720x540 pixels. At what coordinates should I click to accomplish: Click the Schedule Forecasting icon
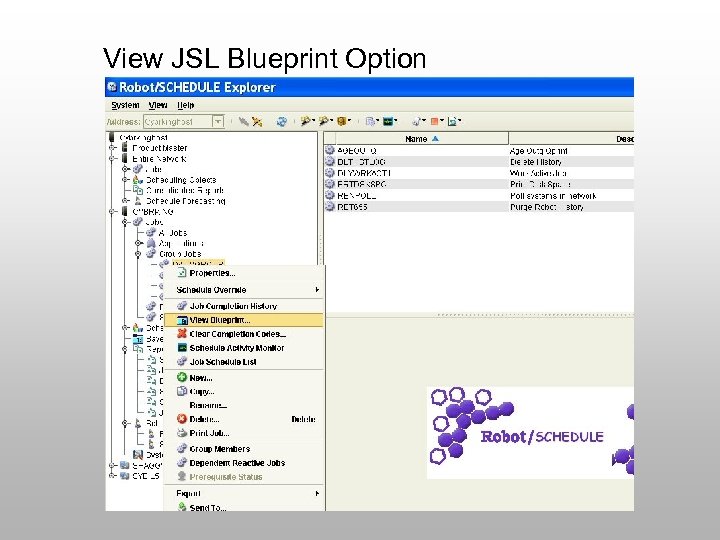138,201
